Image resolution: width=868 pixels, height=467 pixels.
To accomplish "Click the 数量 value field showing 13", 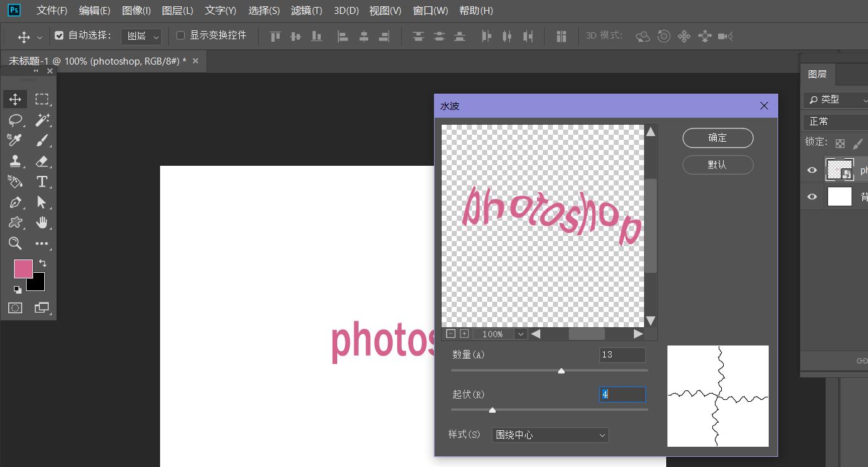I will click(x=623, y=355).
